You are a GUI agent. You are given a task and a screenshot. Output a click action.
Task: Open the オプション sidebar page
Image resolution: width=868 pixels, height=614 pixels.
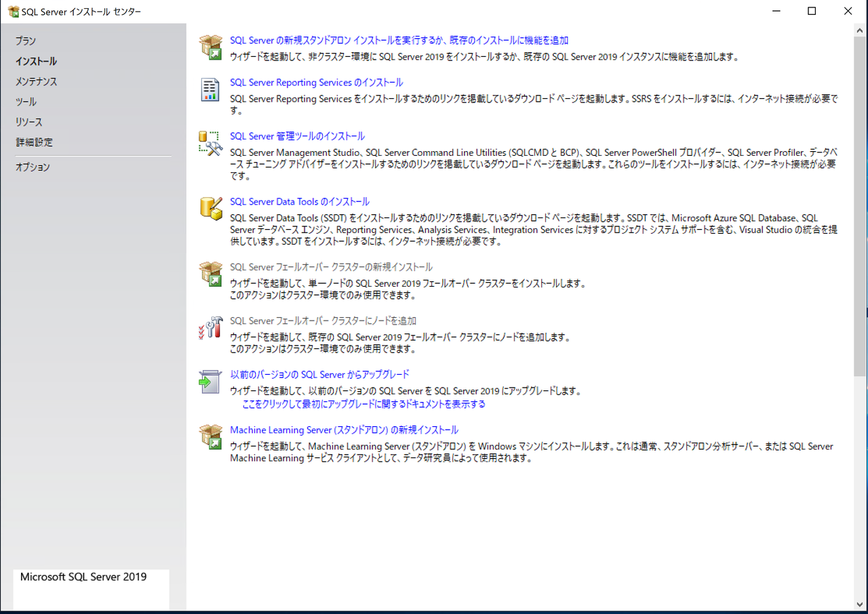33,167
